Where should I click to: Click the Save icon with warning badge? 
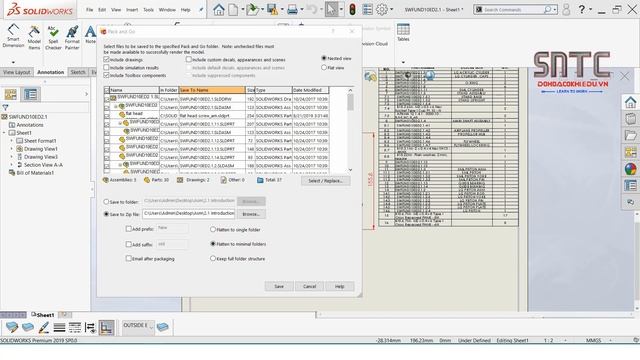(272, 9)
